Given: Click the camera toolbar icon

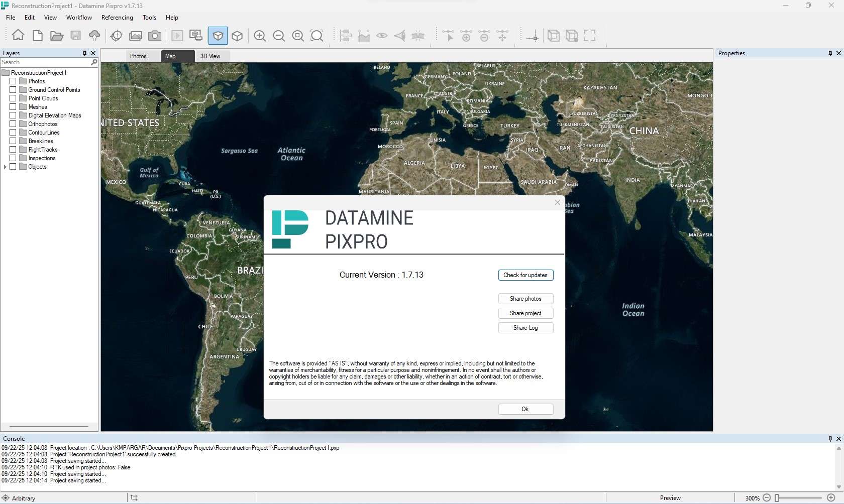Looking at the screenshot, I should click(x=155, y=36).
